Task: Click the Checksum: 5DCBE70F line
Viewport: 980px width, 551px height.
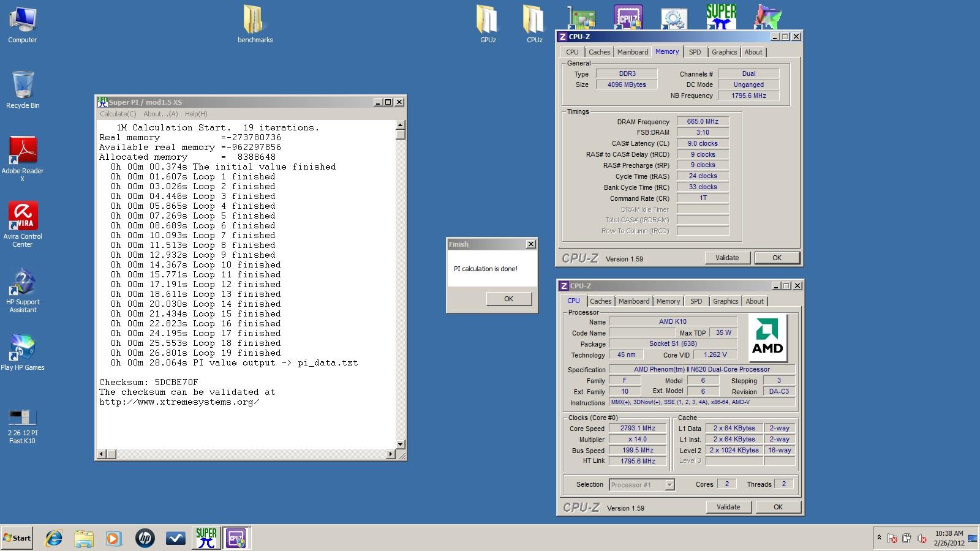Action: pyautogui.click(x=149, y=383)
